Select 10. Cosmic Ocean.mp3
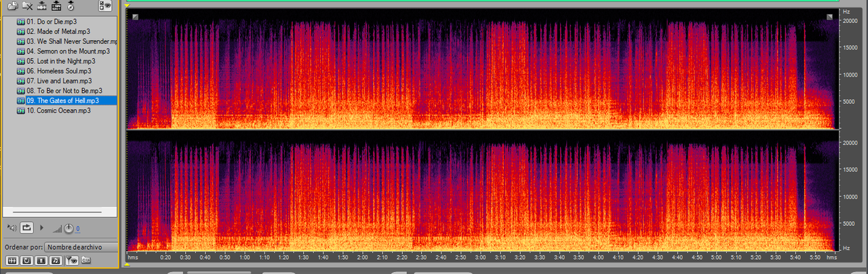The image size is (868, 274). pos(59,110)
